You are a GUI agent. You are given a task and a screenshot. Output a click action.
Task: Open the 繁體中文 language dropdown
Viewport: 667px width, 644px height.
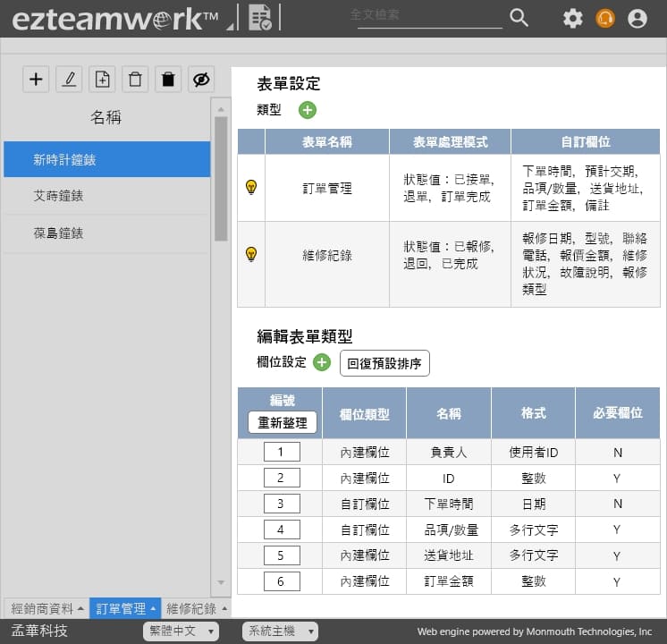182,631
